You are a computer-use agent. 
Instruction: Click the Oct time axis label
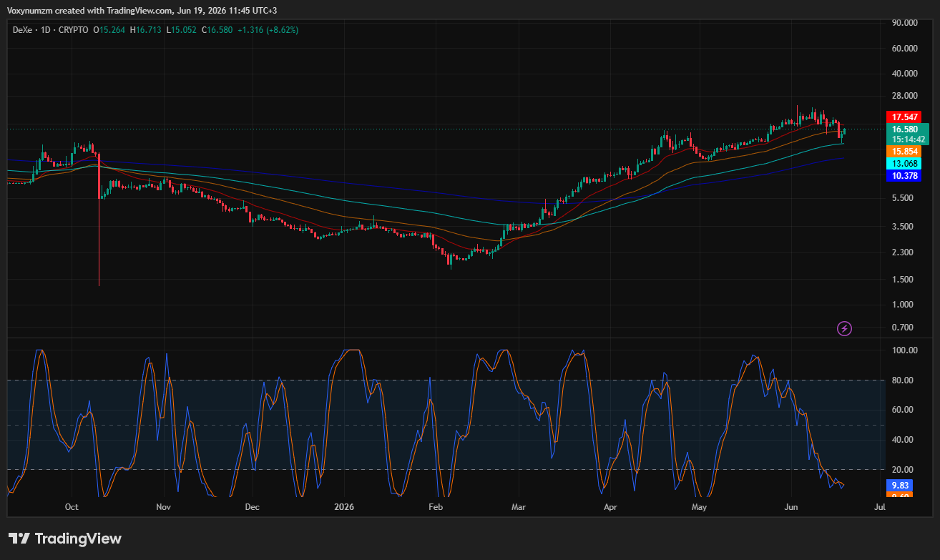pyautogui.click(x=72, y=507)
